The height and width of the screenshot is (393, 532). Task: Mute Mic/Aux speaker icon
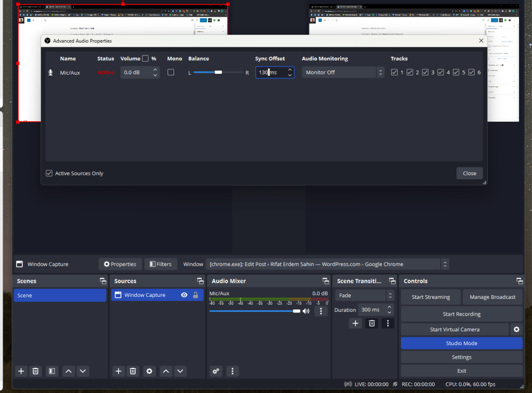[x=306, y=311]
